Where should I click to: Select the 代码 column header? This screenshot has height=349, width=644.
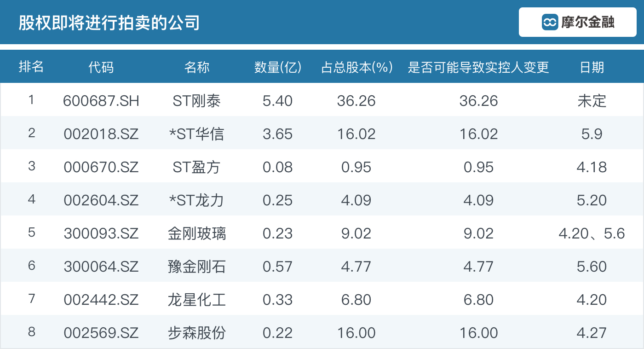101,67
